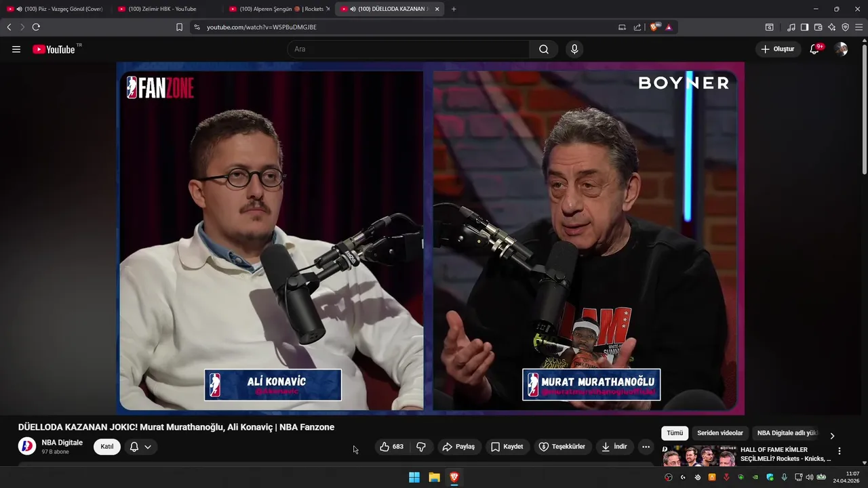Image resolution: width=868 pixels, height=488 pixels.
Task: Like the video with thumbs up
Action: (x=391, y=447)
